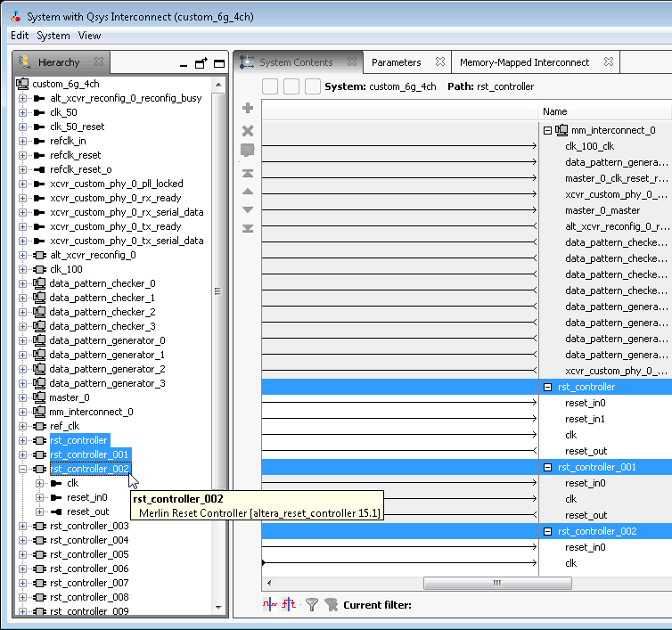Click the funnel filter icon

tap(312, 604)
